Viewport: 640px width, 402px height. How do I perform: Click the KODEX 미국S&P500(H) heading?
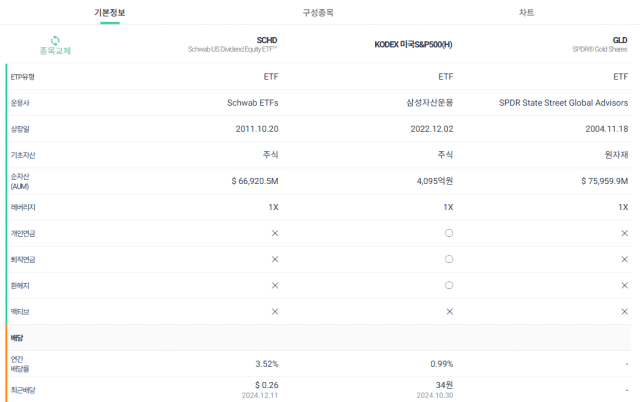point(413,44)
